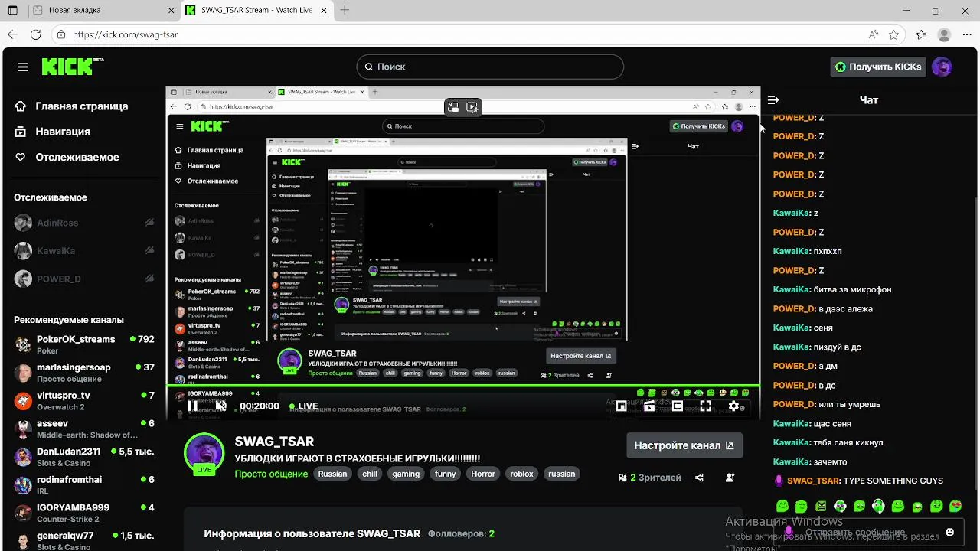This screenshot has height=551, width=980.
Task: Select the chill tag
Action: [x=370, y=474]
